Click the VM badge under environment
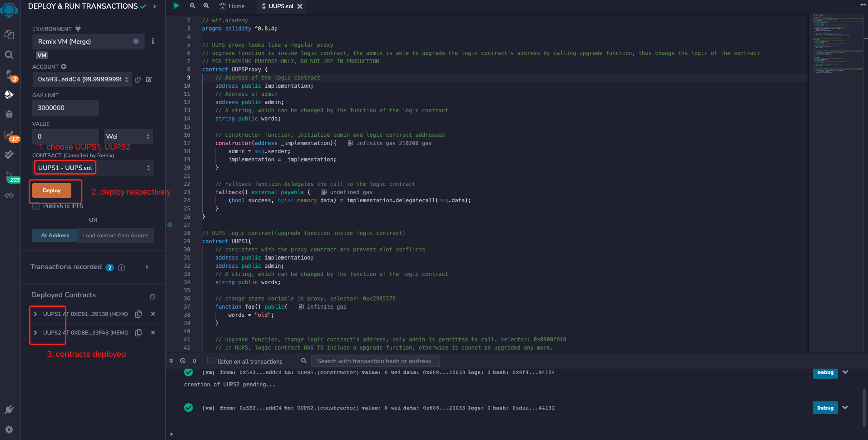The height and width of the screenshot is (440, 868). pyautogui.click(x=42, y=55)
